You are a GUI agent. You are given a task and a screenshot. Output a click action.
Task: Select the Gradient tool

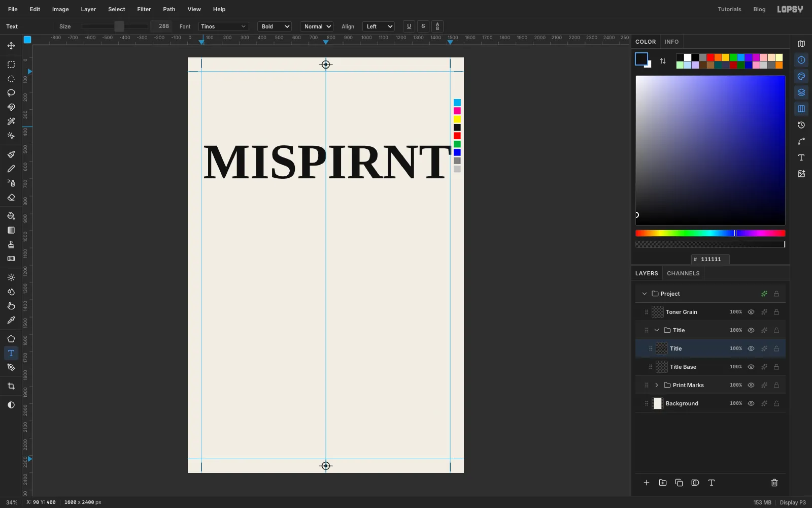(11, 230)
